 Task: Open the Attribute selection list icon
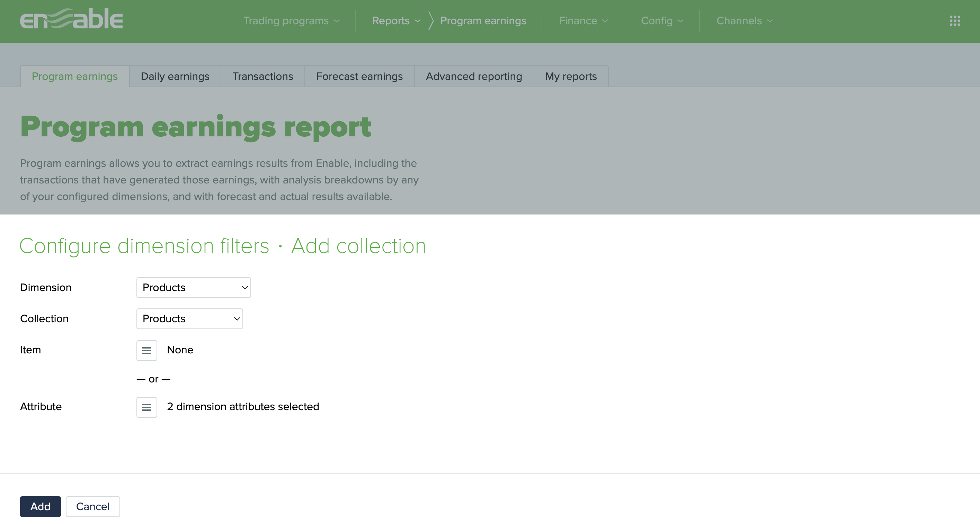pos(147,407)
